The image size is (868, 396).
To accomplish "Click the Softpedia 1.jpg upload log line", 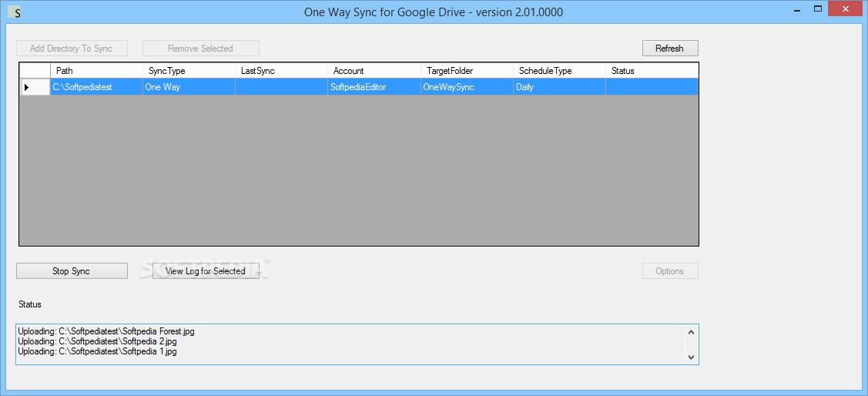I will (x=97, y=351).
